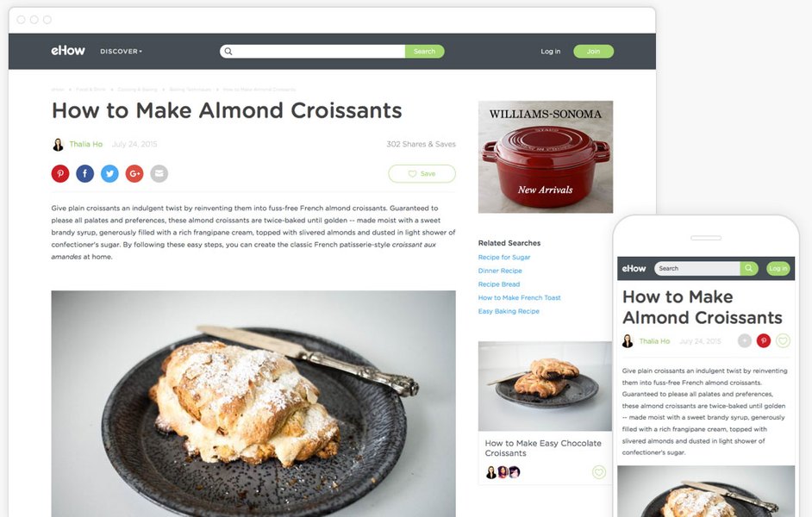This screenshot has height=517, width=812.
Task: Open the Discover dropdown menu
Action: pyautogui.click(x=122, y=51)
